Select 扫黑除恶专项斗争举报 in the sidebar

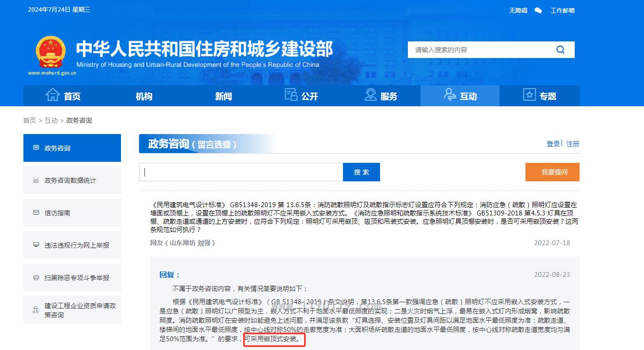coord(72,278)
